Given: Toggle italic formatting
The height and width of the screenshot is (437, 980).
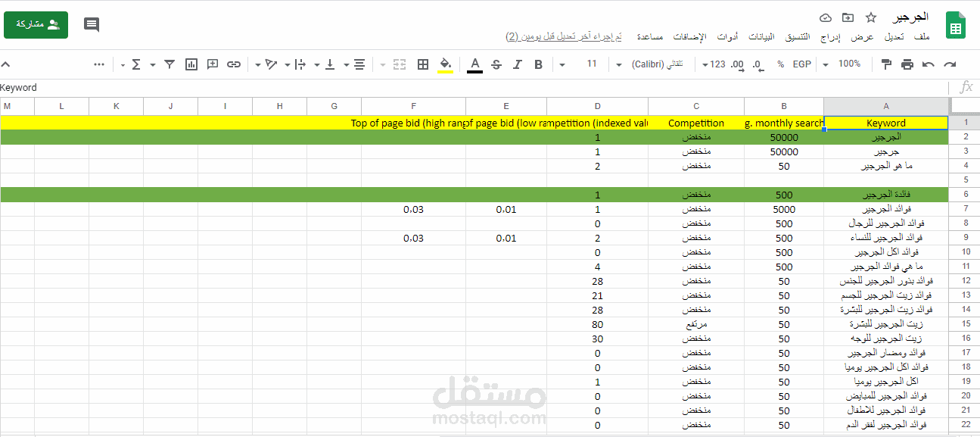Looking at the screenshot, I should coord(518,64).
